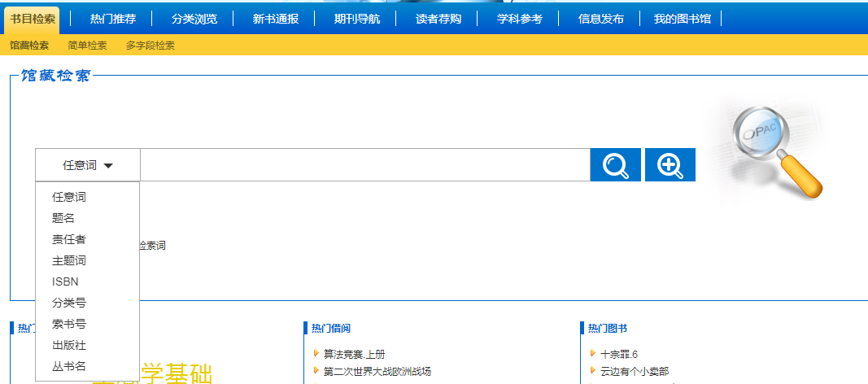Choose 题名 from the dropdown list
868x384 pixels.
63,218
